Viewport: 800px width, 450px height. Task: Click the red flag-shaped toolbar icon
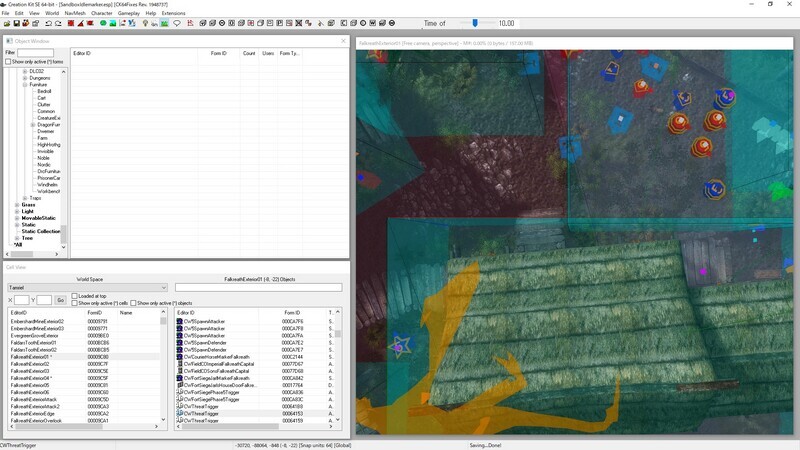pyautogui.click(x=90, y=23)
